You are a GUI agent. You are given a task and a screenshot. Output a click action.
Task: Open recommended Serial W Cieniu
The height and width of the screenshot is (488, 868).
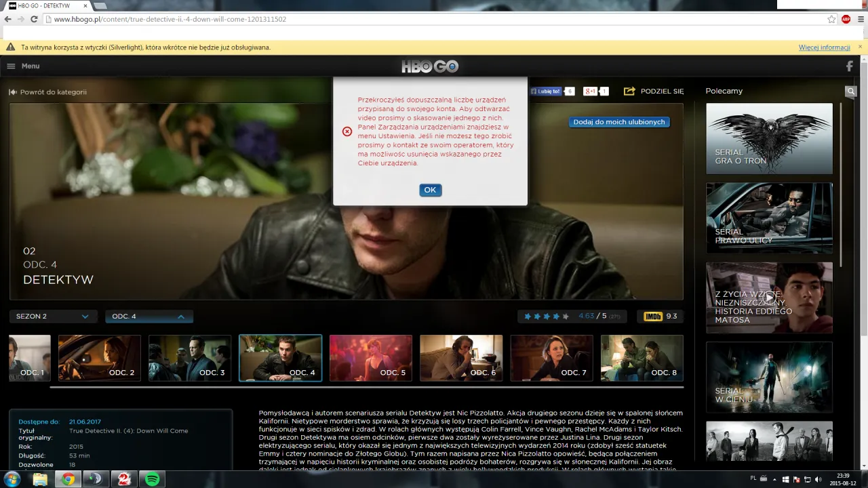click(x=769, y=377)
